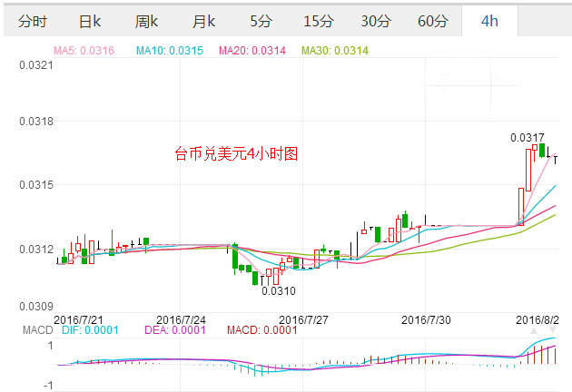This screenshot has width=572, height=392.
Task: Click the MA10 legend value
Action: (x=168, y=50)
